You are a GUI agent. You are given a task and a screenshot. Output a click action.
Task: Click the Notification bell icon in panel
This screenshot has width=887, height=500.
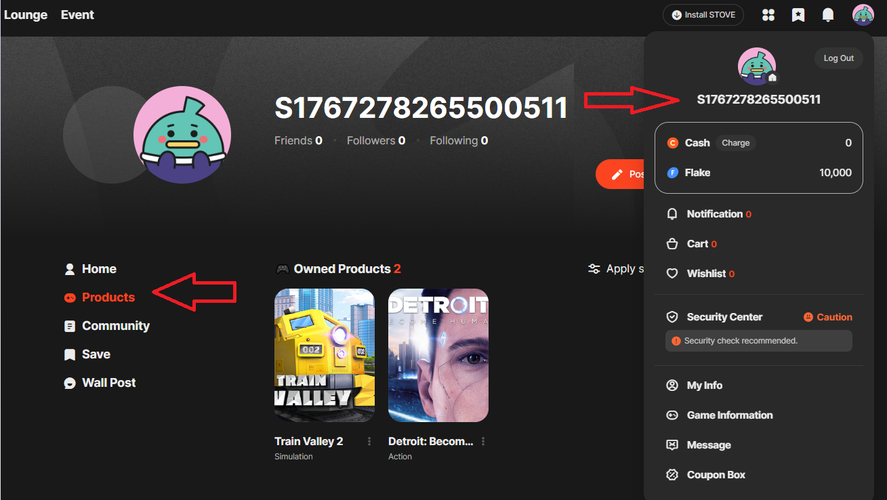[x=672, y=214]
